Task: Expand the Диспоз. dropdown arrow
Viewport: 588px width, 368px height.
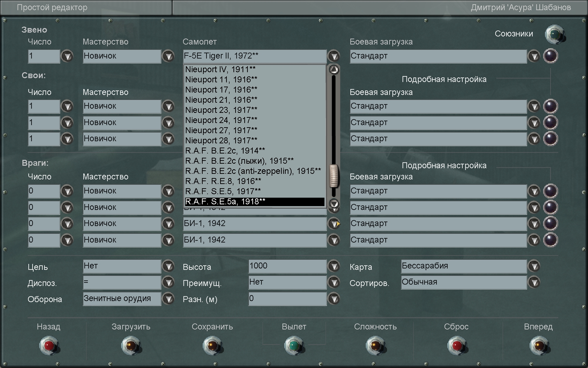Action: coord(168,282)
